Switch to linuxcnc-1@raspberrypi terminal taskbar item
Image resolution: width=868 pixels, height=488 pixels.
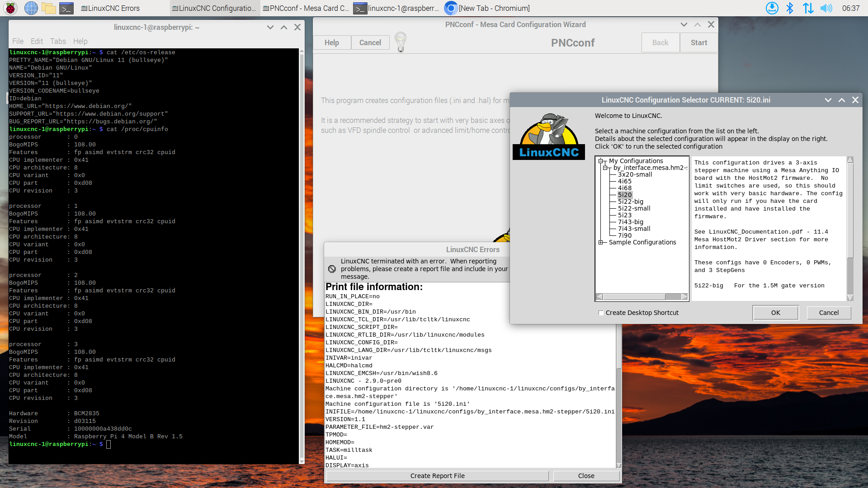(x=396, y=8)
